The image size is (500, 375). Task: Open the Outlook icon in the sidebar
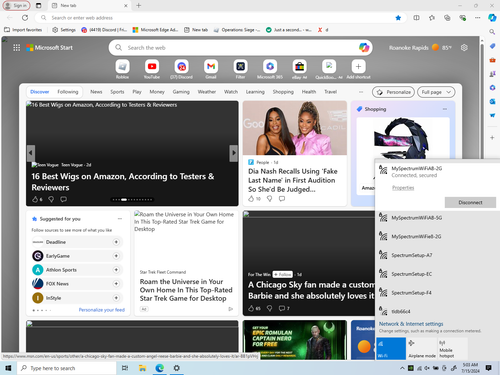(x=492, y=101)
